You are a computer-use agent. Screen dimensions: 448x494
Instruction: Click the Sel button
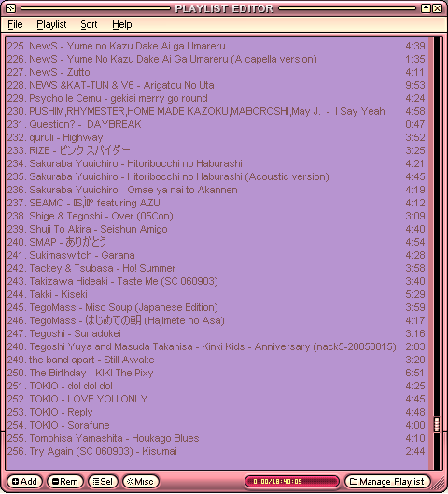click(103, 482)
